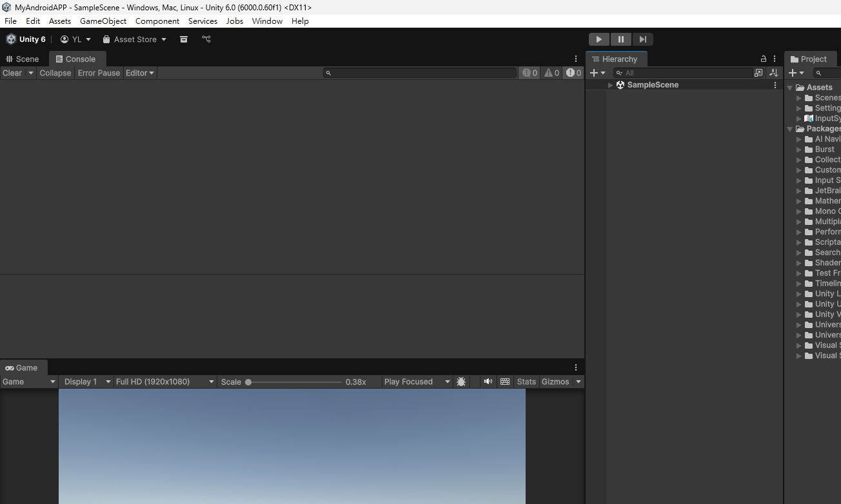Open the Full HD resolution dropdown
This screenshot has height=504, width=841.
164,382
